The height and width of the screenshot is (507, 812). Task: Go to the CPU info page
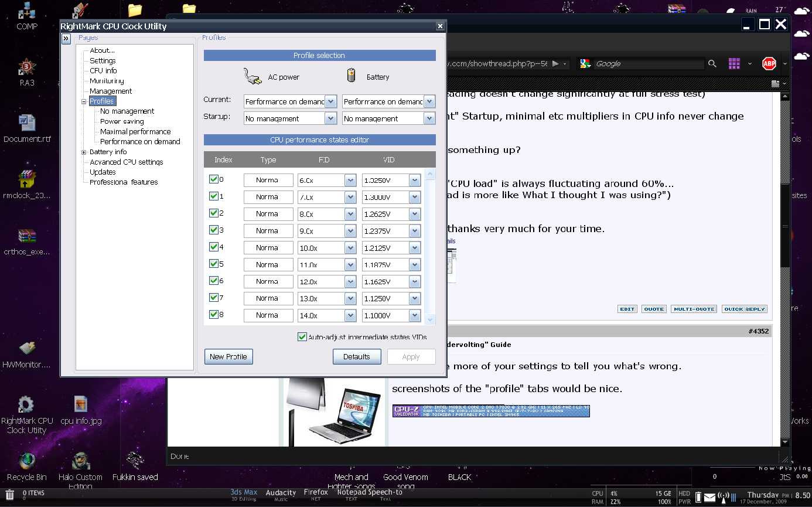point(103,70)
